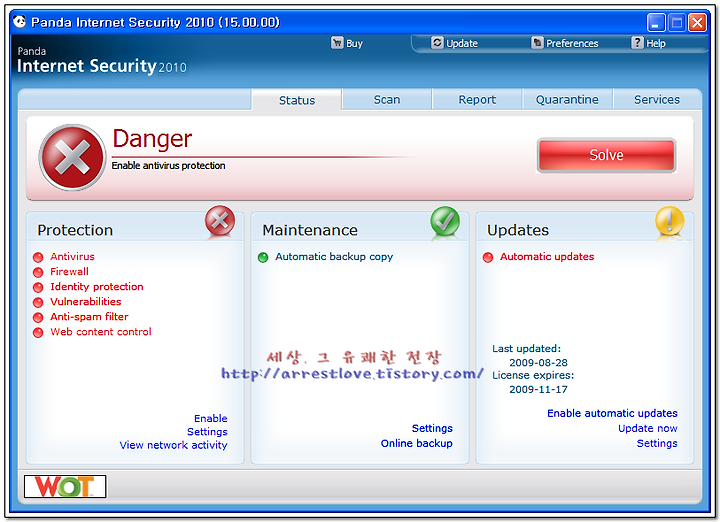The width and height of the screenshot is (720, 522).
Task: Click the Panda logo in title bar
Action: (x=19, y=22)
